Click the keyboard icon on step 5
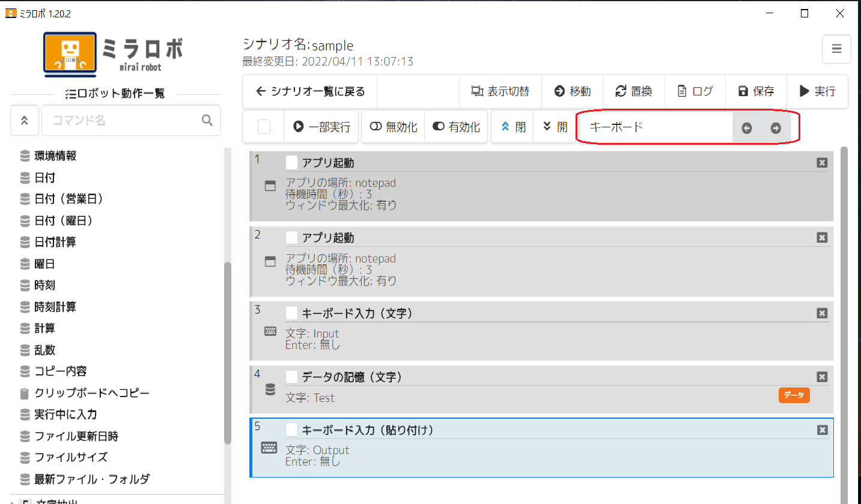 (x=269, y=448)
